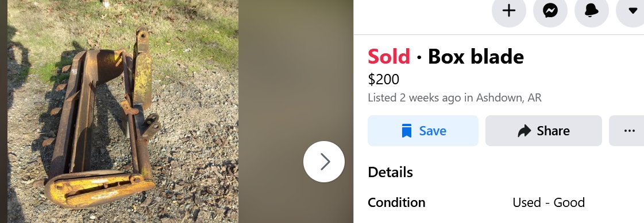Click the Box blade listing title
The image size is (644, 223).
(476, 57)
